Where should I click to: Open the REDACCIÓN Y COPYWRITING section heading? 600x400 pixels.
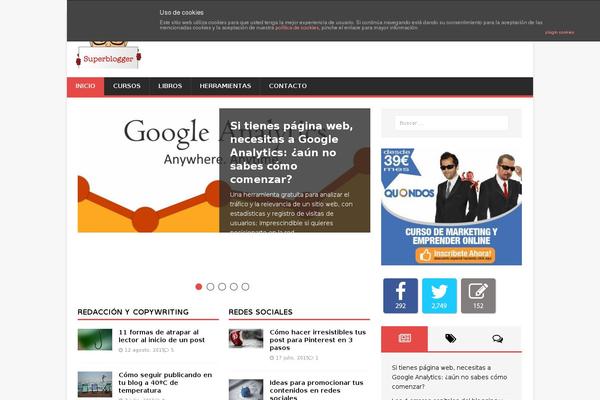(133, 312)
